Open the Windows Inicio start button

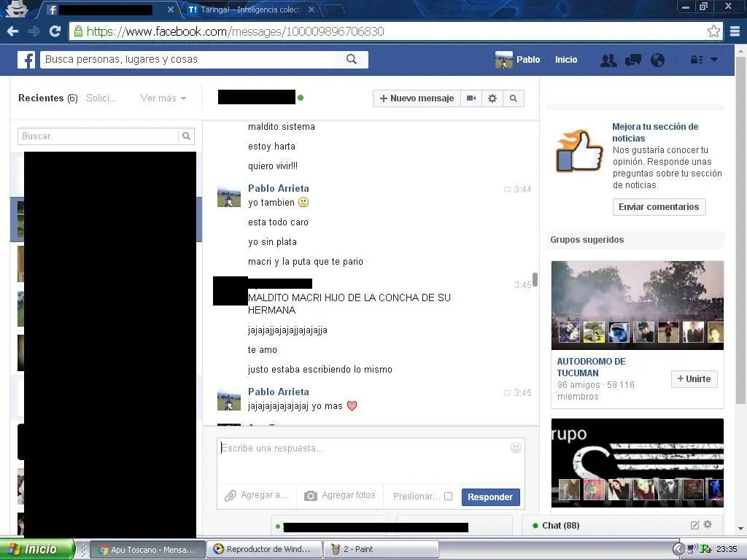tap(37, 550)
